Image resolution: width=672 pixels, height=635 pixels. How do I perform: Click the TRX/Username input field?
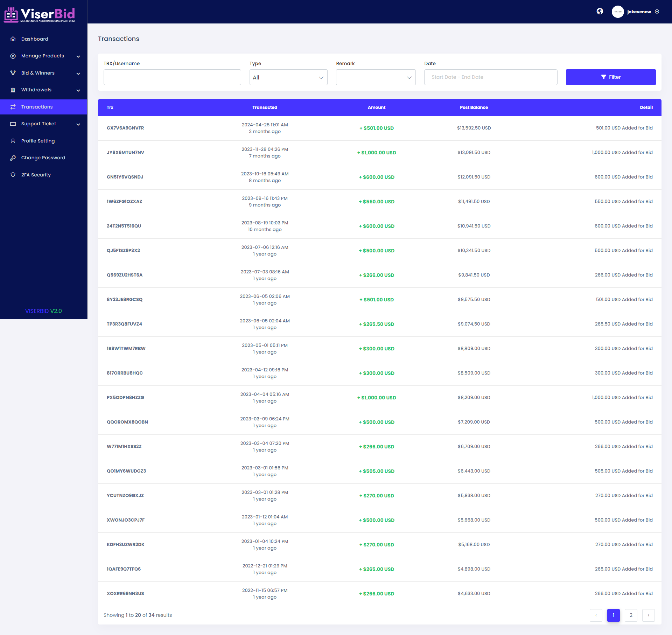(x=172, y=77)
